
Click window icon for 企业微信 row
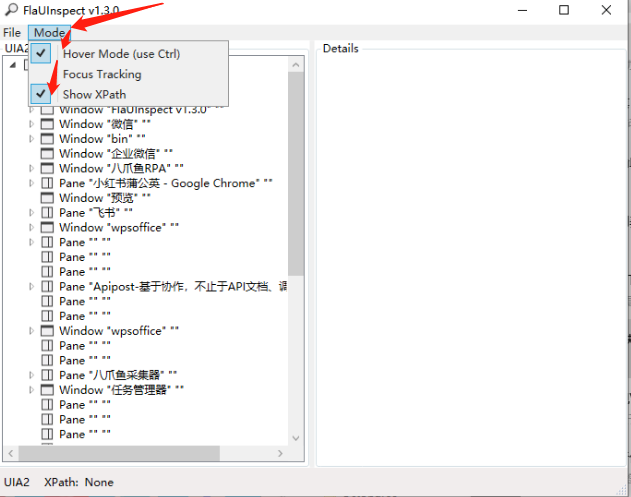click(47, 153)
